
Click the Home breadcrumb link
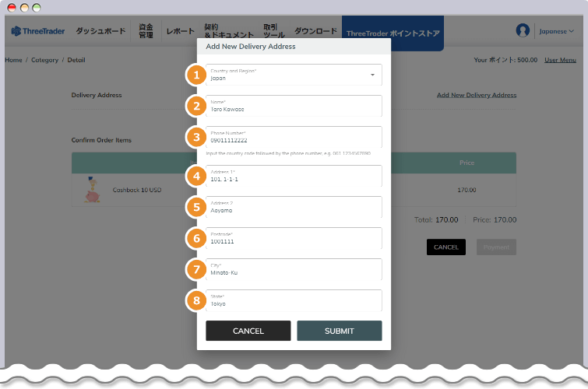[x=13, y=60]
